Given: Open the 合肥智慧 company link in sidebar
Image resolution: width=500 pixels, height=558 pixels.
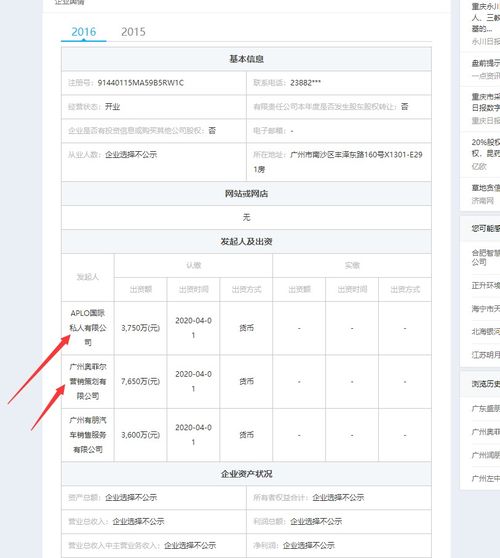Looking at the screenshot, I should (486, 257).
